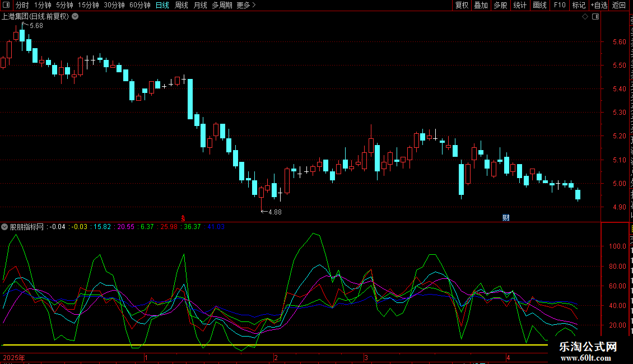Select the 5分钟 period tab

(x=64, y=5)
